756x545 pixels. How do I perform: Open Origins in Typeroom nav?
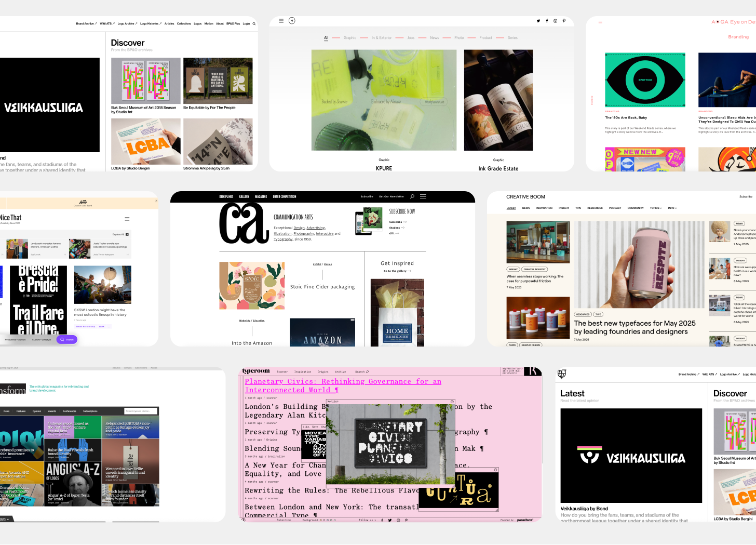click(323, 371)
